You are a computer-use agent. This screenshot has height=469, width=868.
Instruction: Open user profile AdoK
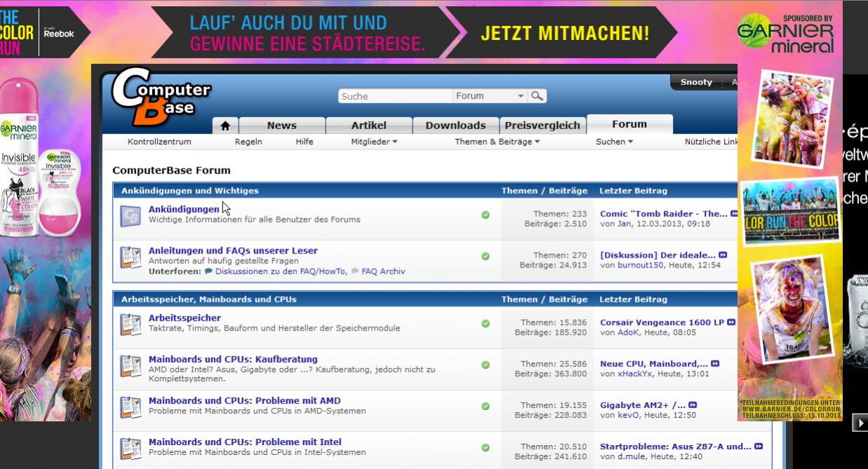click(x=629, y=333)
